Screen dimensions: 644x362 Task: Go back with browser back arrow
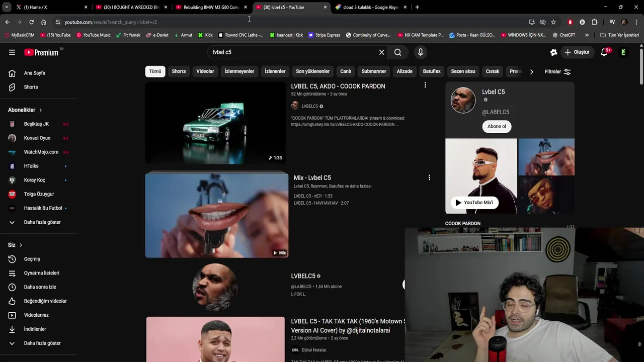(7, 22)
